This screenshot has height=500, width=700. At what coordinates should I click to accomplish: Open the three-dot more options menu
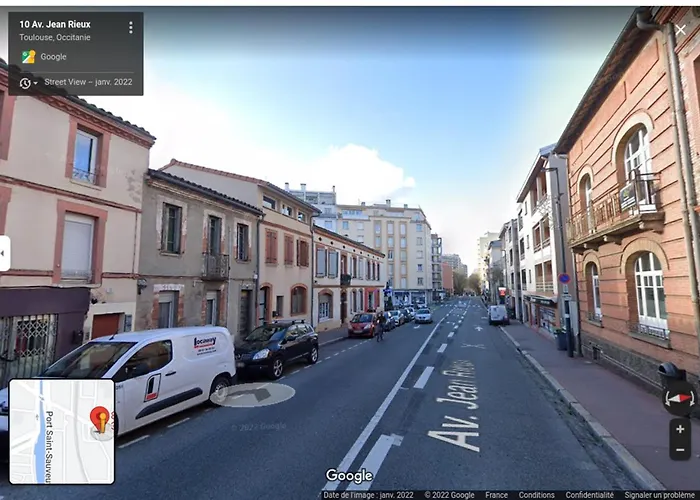131,28
